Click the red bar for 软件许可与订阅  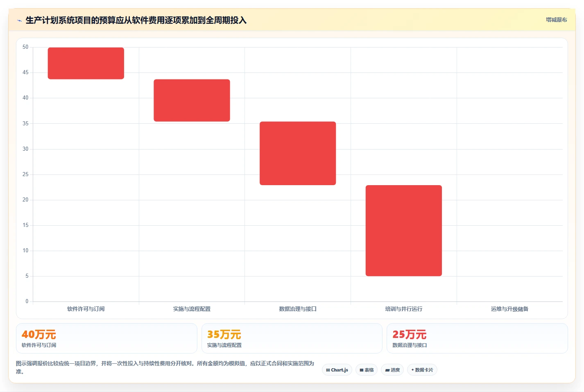tap(86, 63)
